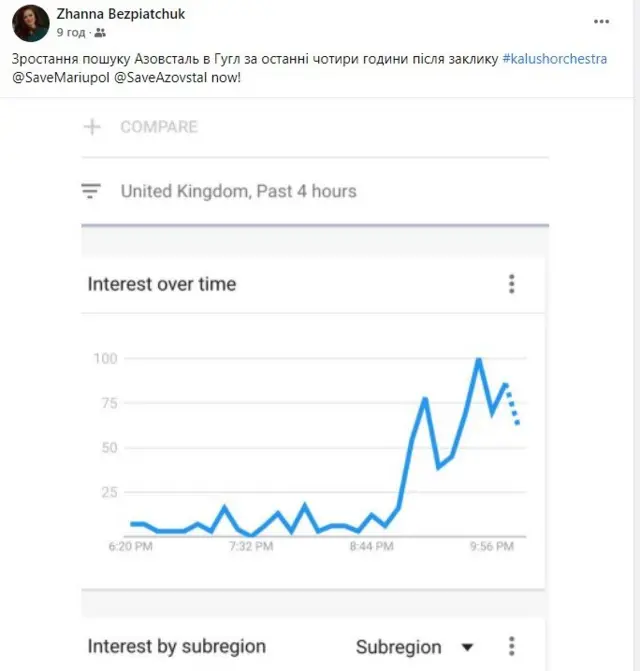Click the COMPARE button text
This screenshot has width=640, height=671.
coord(159,127)
